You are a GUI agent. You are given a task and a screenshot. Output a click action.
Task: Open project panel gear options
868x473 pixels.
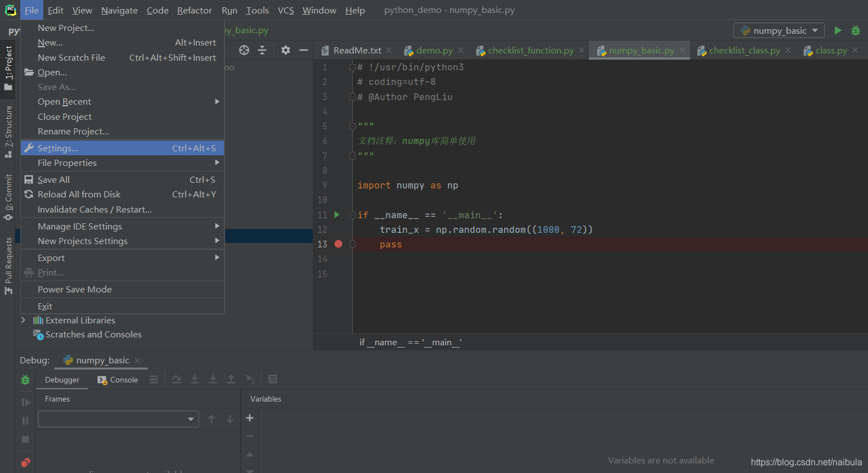(286, 50)
